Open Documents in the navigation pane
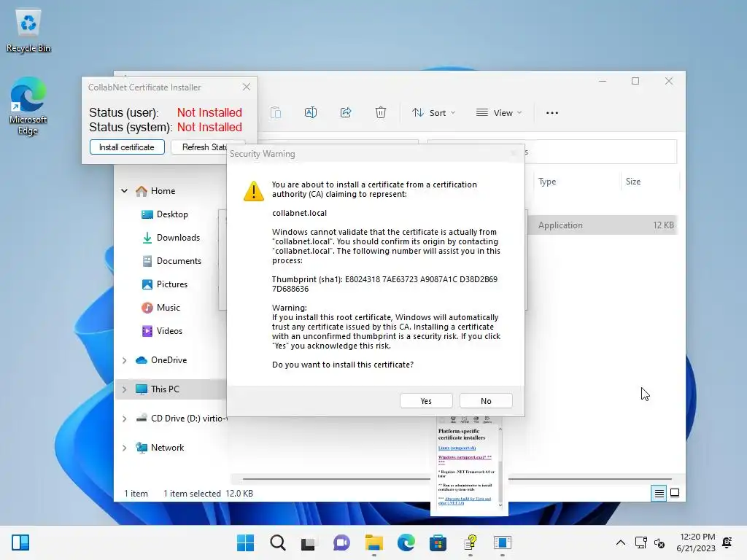The image size is (747, 560). coord(179,261)
